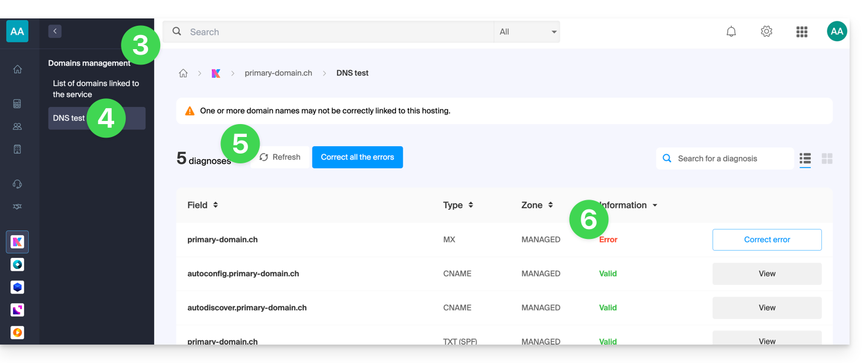
Task: Click primary-domain.ch breadcrumb link
Action: tap(278, 73)
